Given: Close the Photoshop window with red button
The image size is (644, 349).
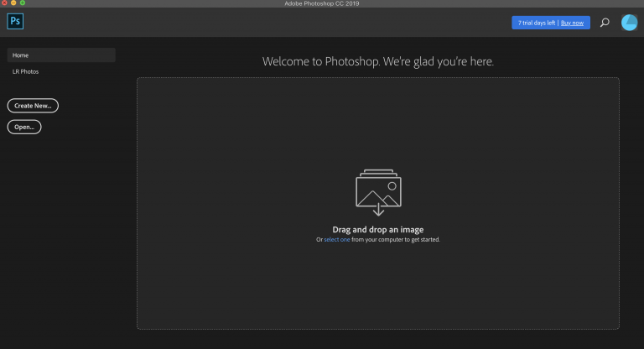Looking at the screenshot, I should tap(4, 3).
